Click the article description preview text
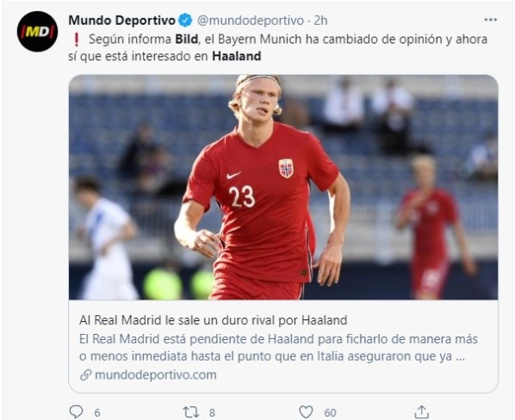 (x=278, y=348)
